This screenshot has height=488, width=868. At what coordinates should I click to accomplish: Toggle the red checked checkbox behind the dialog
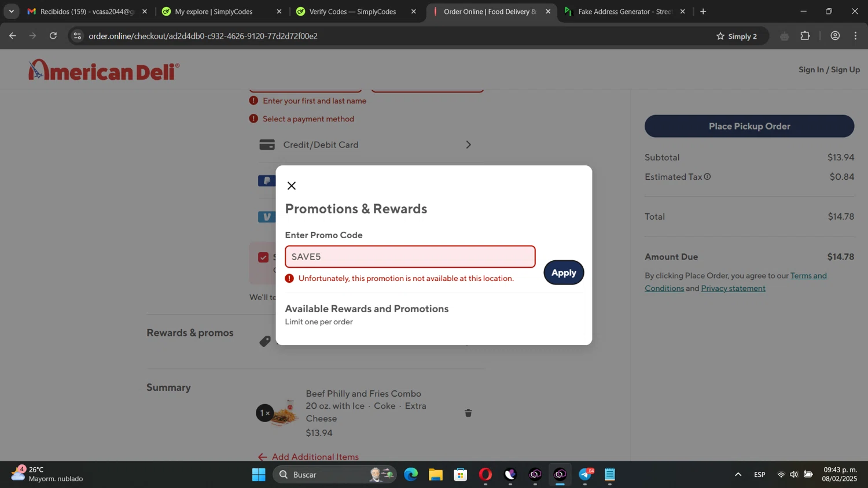[x=263, y=257]
